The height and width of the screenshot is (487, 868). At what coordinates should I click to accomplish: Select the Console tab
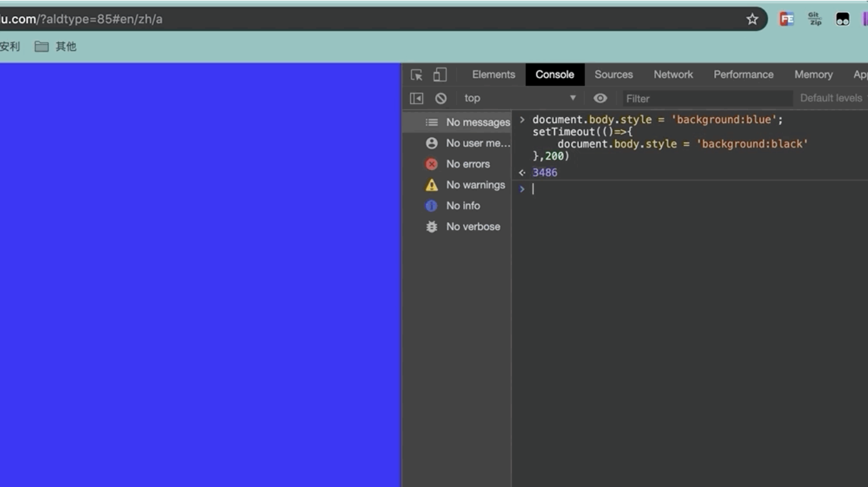coord(554,75)
